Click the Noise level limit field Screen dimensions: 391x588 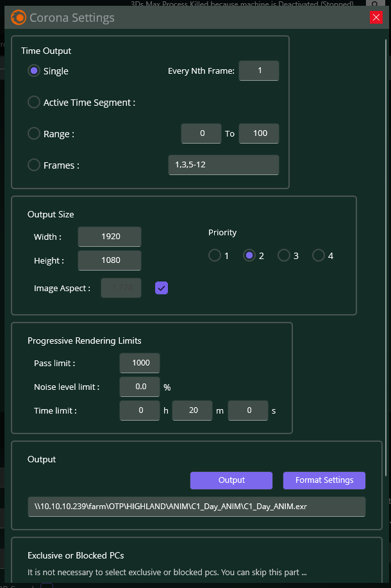[140, 387]
